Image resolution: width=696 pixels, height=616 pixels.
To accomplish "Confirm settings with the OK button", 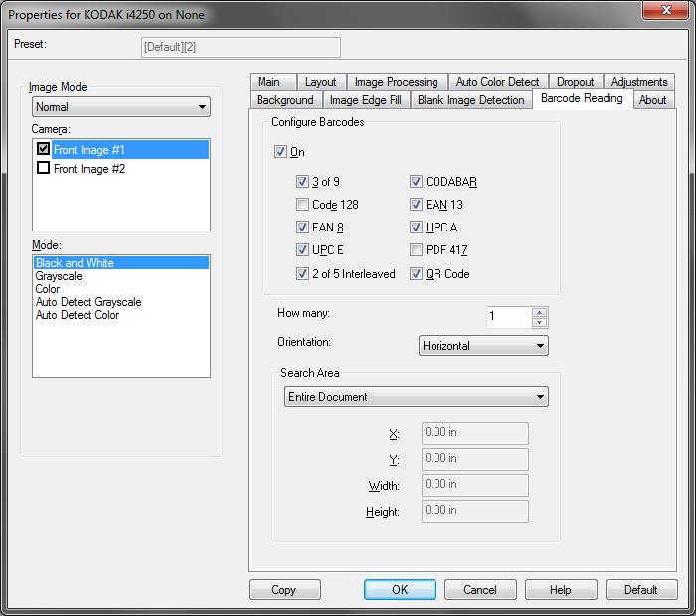I will 400,589.
